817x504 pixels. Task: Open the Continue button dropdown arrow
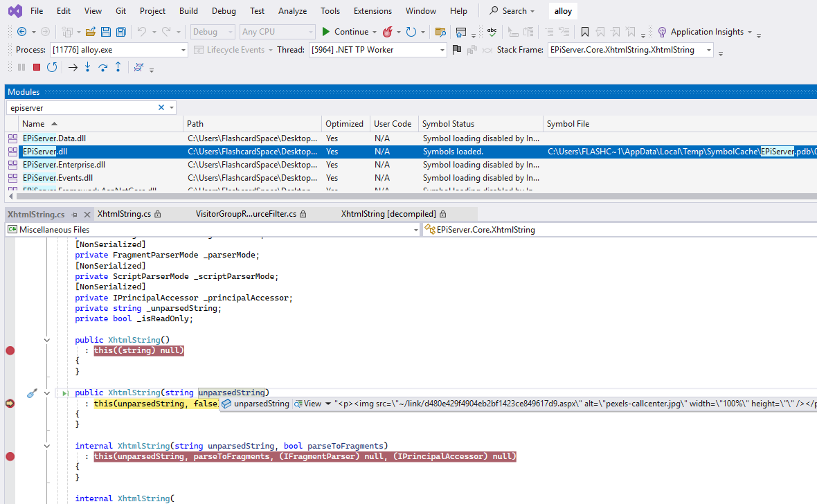tap(374, 32)
